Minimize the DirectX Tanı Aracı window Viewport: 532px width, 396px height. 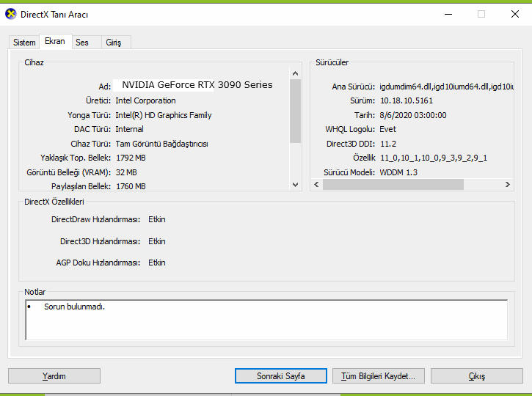[x=448, y=14]
